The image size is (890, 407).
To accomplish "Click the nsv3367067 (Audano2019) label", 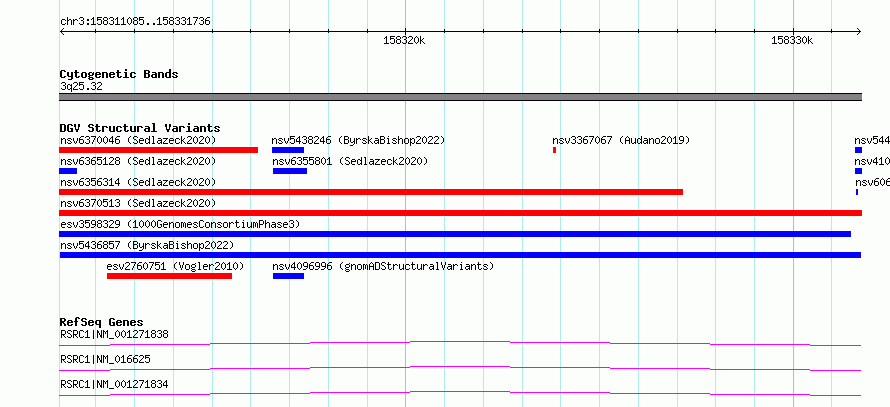I will [621, 140].
